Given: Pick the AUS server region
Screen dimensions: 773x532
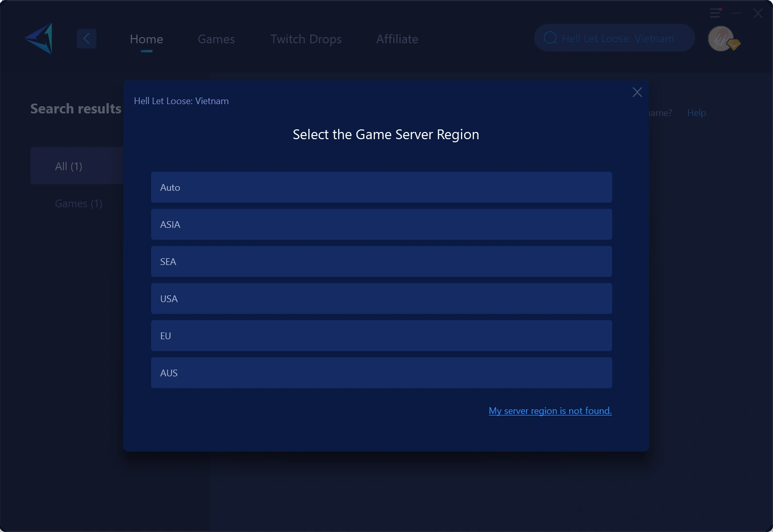Looking at the screenshot, I should (x=382, y=373).
